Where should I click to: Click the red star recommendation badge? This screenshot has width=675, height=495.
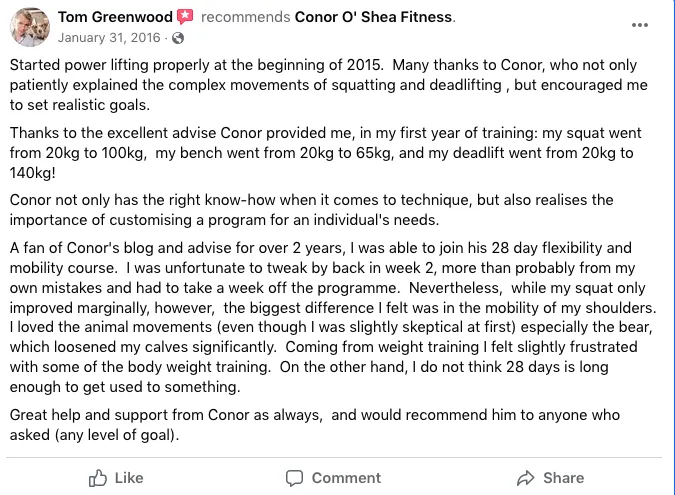click(185, 17)
